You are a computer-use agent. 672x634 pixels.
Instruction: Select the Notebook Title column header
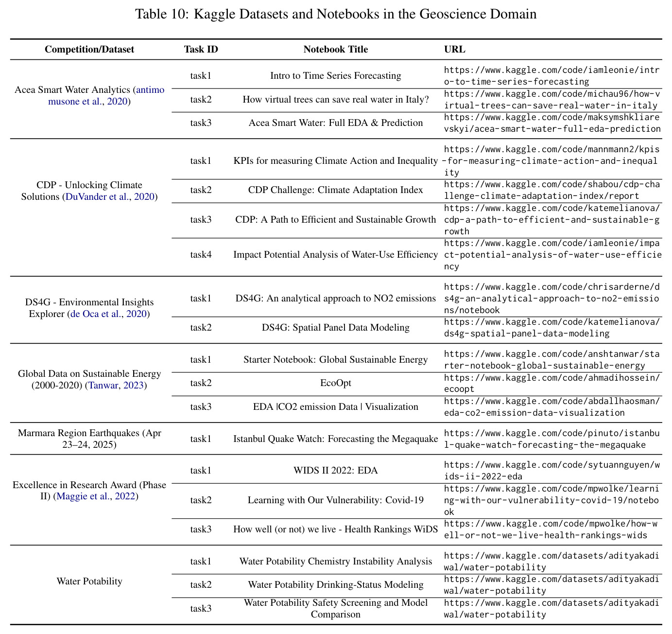336,49
